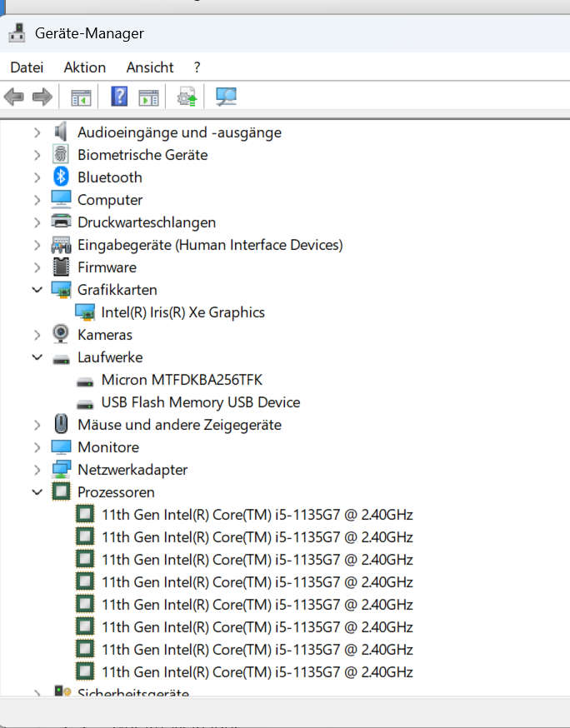The image size is (570, 728).
Task: Click the webcam icon for Kameras
Action: pos(61,334)
